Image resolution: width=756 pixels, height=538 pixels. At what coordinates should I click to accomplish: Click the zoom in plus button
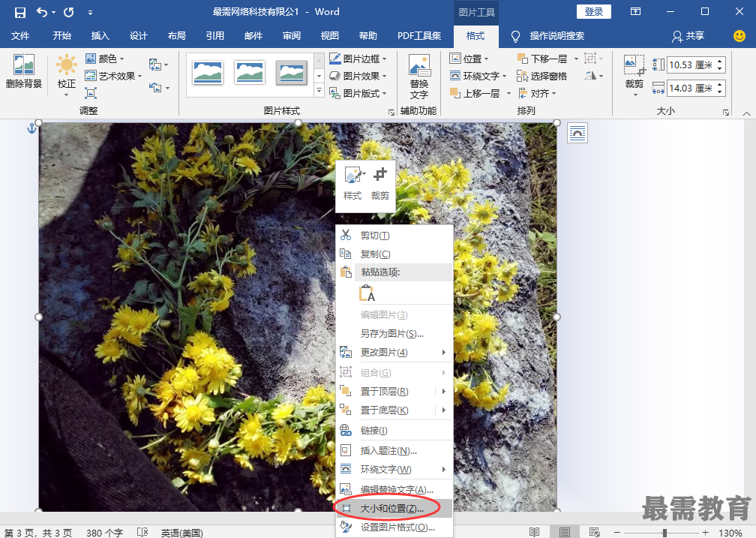tap(705, 533)
